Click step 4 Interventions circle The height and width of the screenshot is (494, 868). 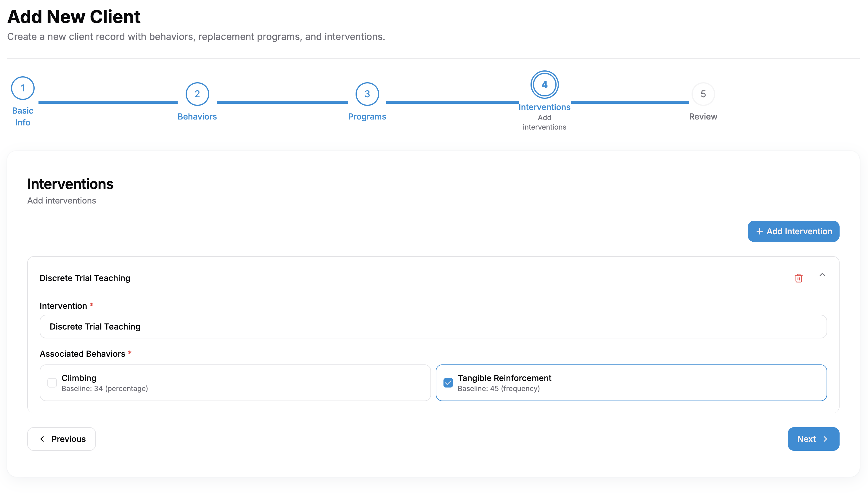coord(544,85)
